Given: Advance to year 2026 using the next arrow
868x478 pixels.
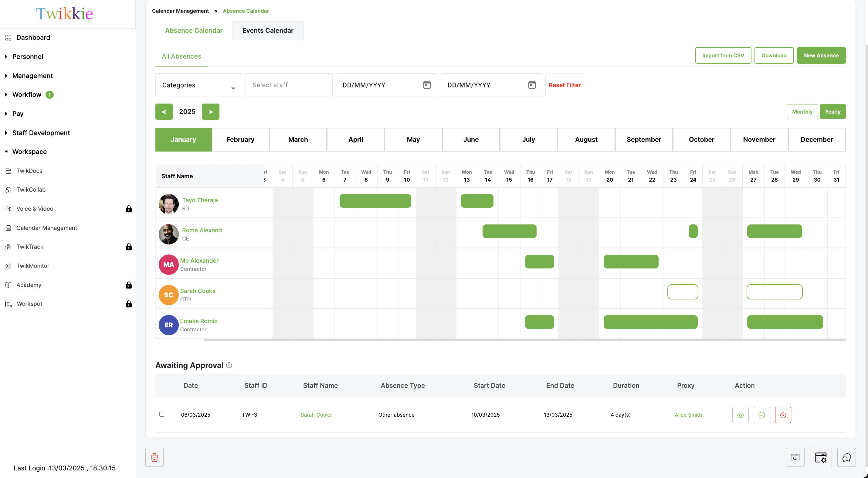Looking at the screenshot, I should (x=210, y=111).
